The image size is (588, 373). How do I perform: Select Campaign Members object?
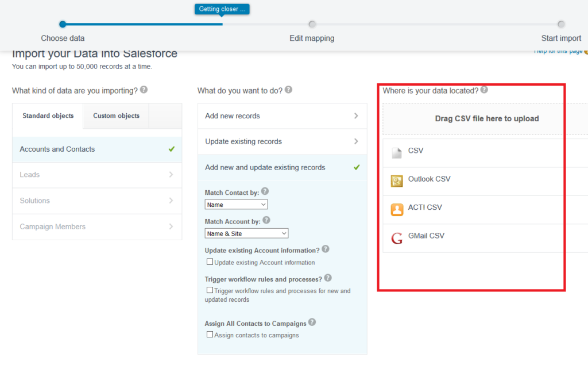97,226
